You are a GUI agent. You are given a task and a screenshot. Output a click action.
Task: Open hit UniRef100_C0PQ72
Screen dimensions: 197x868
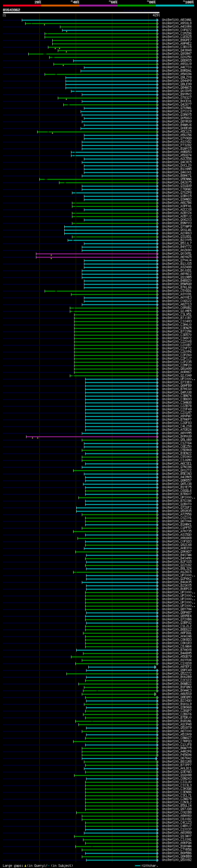177,30
